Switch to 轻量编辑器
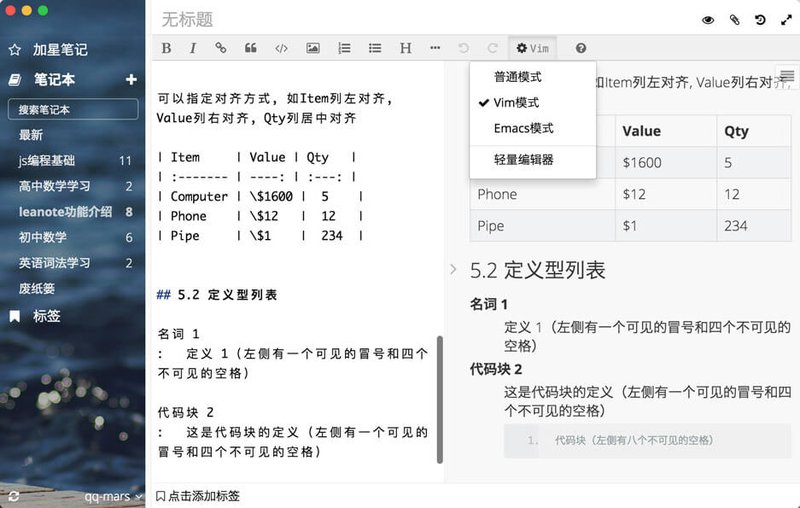Image resolution: width=800 pixels, height=508 pixels. click(533, 160)
